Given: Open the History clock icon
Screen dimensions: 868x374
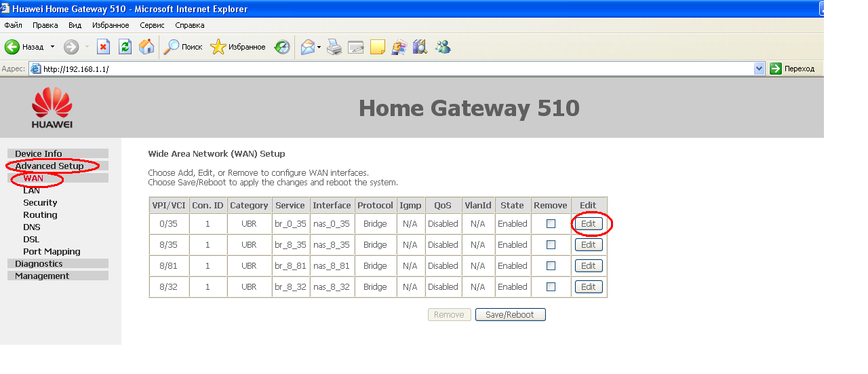Looking at the screenshot, I should tap(282, 47).
